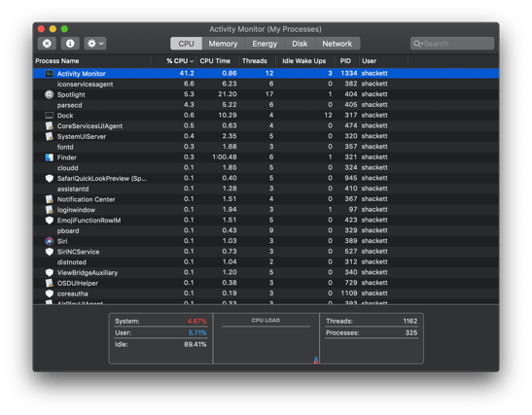Switch to the Memory tab
Image resolution: width=532 pixels, height=415 pixels.
tap(223, 44)
